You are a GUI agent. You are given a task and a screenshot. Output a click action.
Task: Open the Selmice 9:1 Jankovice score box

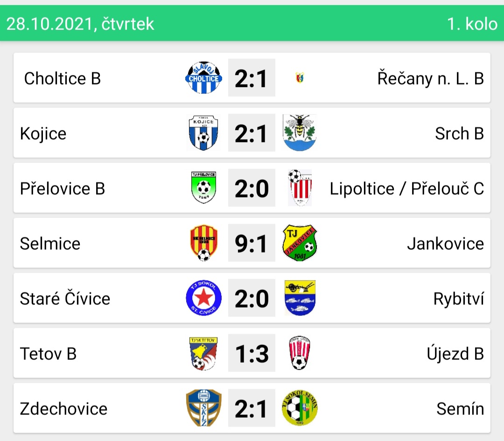(252, 243)
